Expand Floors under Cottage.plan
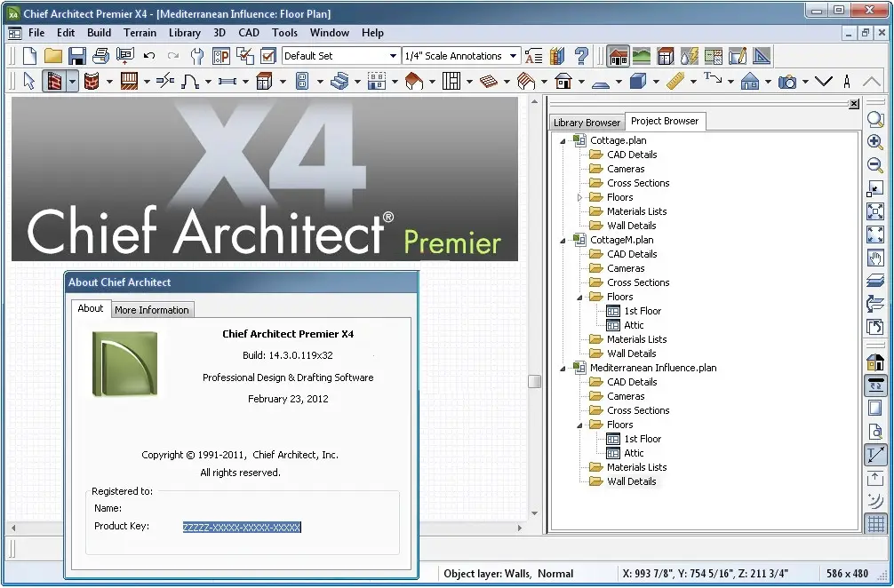Viewport: 894px width, 588px height. click(579, 198)
